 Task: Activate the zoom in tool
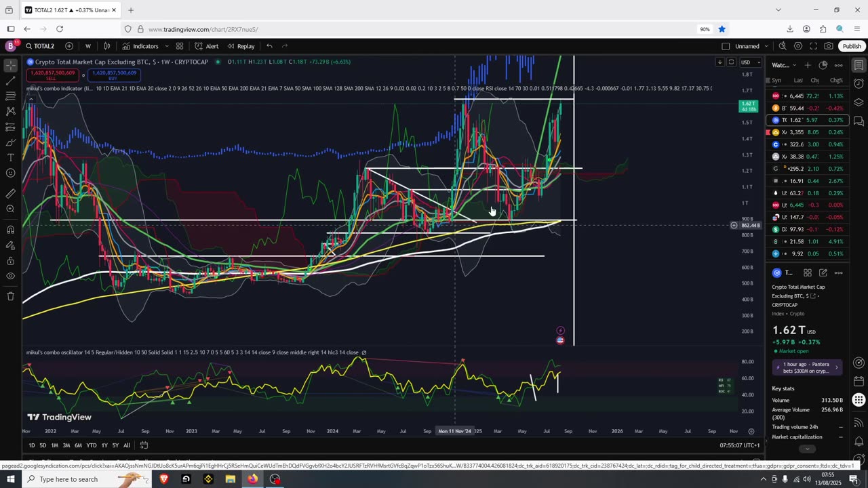click(x=10, y=209)
